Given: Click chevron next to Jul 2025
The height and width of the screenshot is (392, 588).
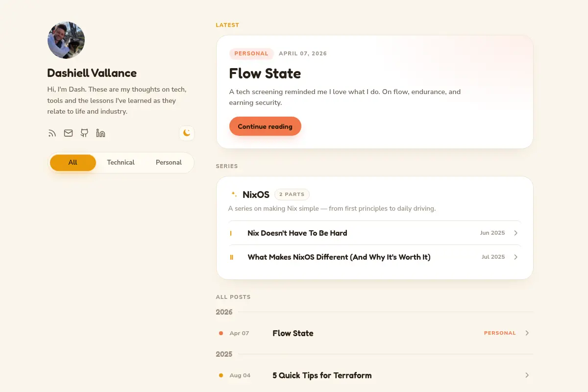Looking at the screenshot, I should point(515,257).
